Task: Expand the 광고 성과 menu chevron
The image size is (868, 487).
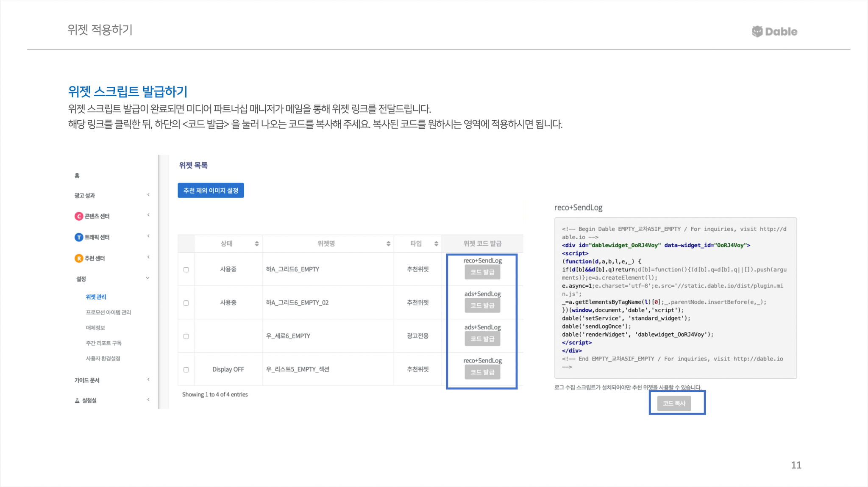Action: 148,195
